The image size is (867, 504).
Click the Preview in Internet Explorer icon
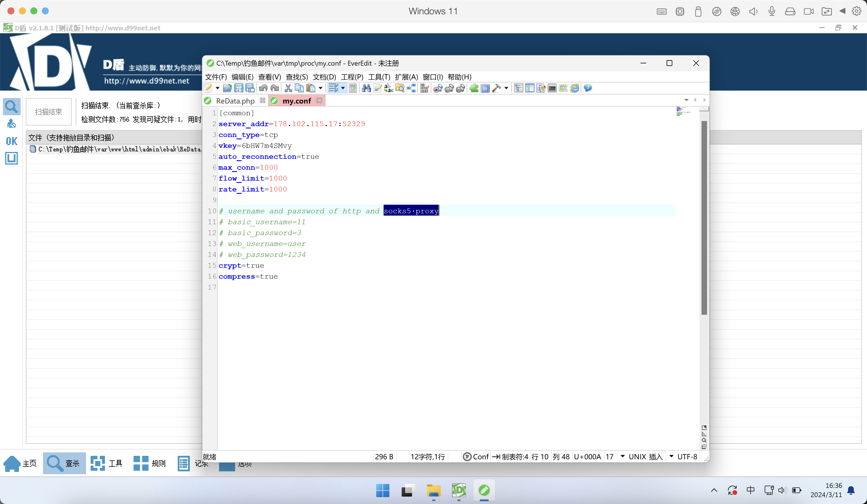pyautogui.click(x=575, y=88)
